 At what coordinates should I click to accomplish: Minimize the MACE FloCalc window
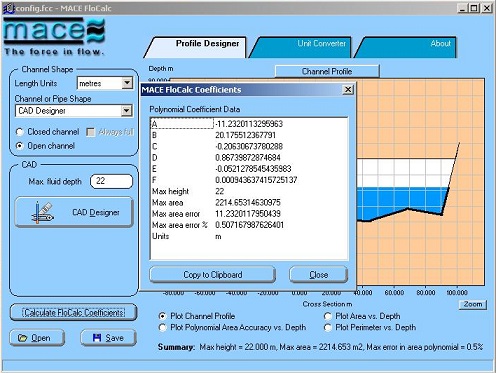point(462,8)
